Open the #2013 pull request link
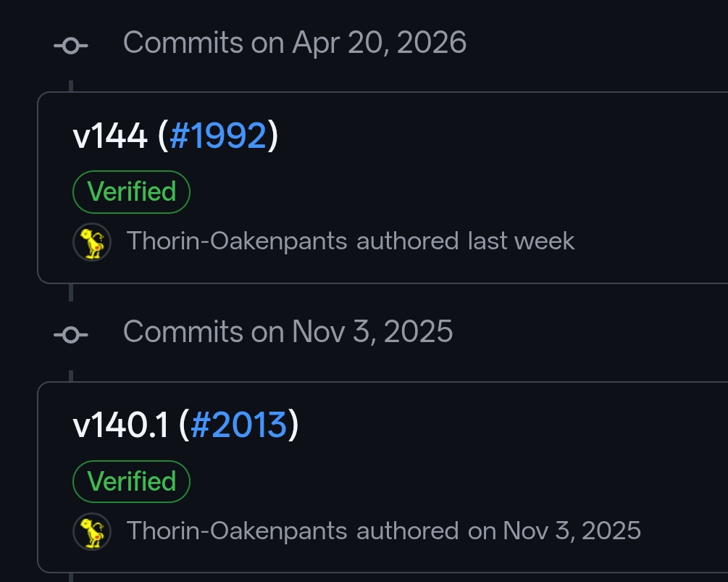The height and width of the screenshot is (582, 728). click(x=238, y=425)
